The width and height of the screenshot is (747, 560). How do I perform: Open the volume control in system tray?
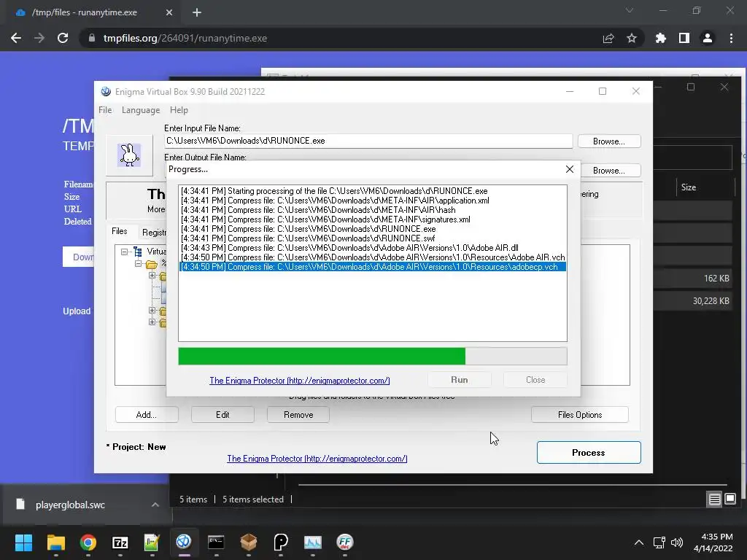[x=677, y=542]
